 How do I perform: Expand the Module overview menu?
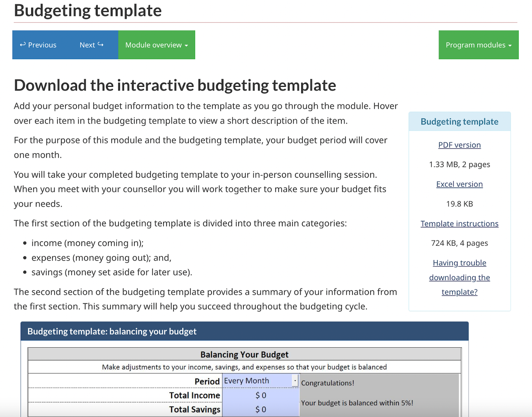pos(156,44)
